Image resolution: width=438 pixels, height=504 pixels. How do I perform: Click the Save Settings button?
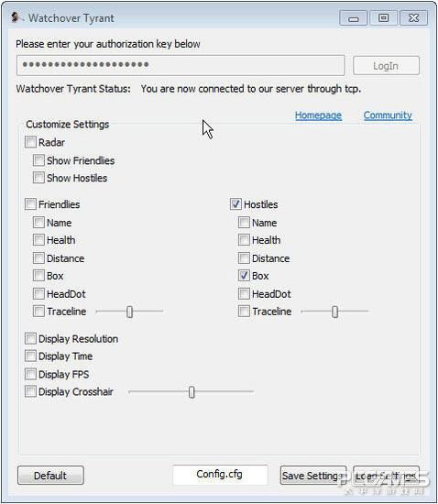[x=313, y=476]
